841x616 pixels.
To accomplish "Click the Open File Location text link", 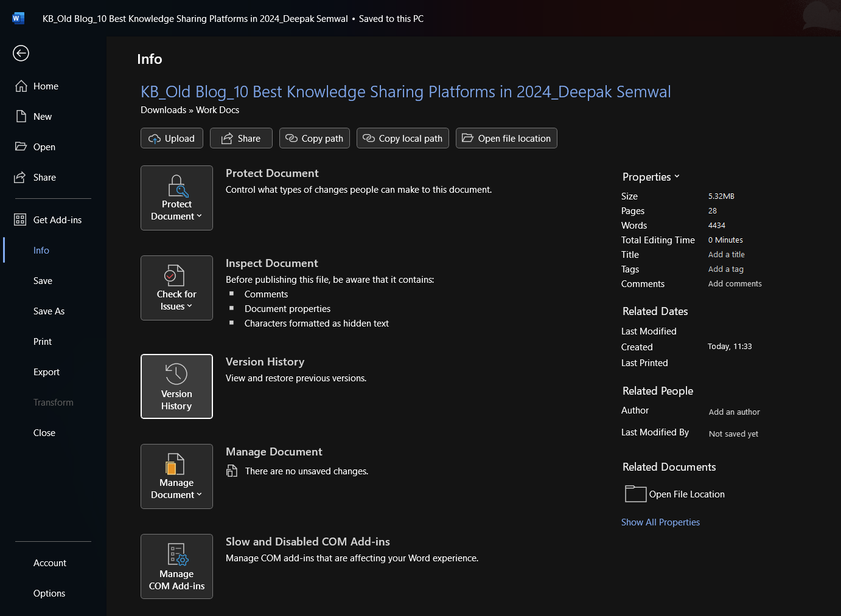I will 687,494.
